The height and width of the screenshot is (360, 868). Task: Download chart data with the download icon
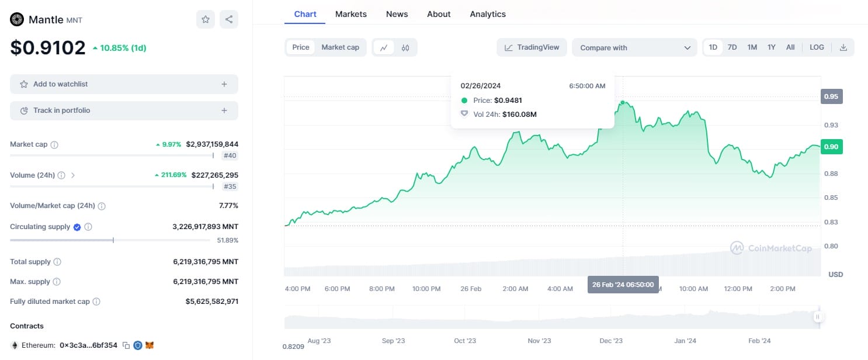click(x=843, y=47)
